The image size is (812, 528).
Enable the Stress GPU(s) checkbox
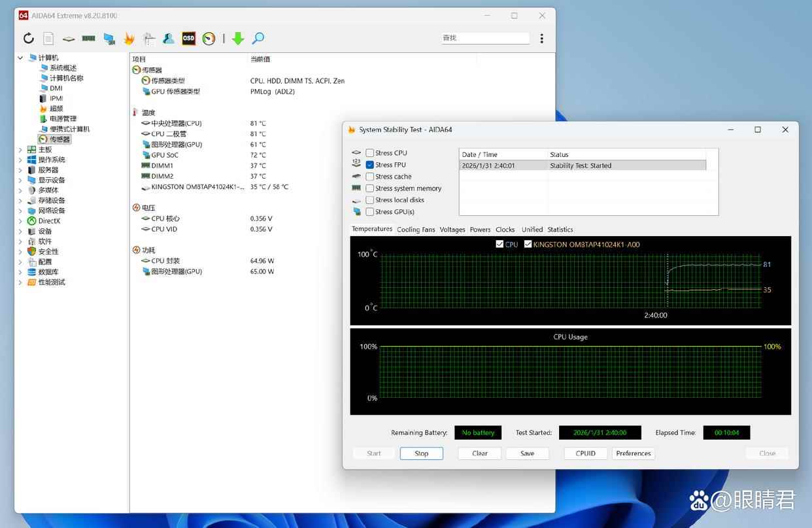370,212
